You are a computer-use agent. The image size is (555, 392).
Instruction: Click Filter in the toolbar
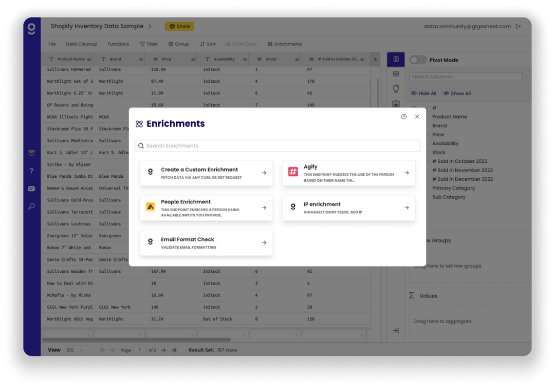point(149,44)
